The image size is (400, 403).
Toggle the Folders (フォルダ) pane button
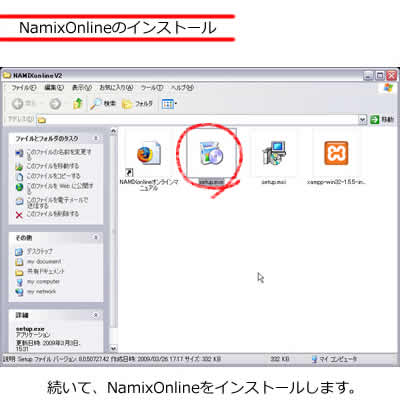pos(137,104)
